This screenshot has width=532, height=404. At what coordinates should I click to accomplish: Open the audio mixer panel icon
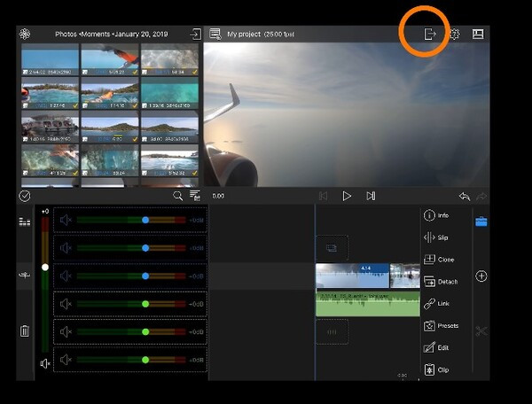click(x=25, y=221)
